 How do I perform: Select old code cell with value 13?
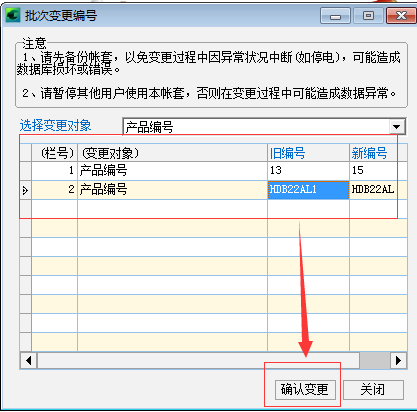(x=308, y=171)
